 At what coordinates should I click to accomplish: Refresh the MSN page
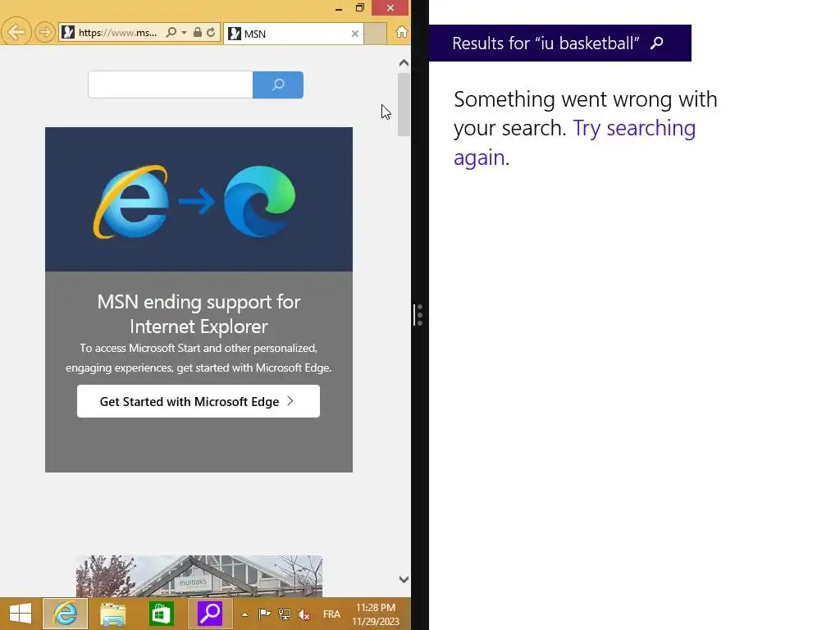pos(211,32)
